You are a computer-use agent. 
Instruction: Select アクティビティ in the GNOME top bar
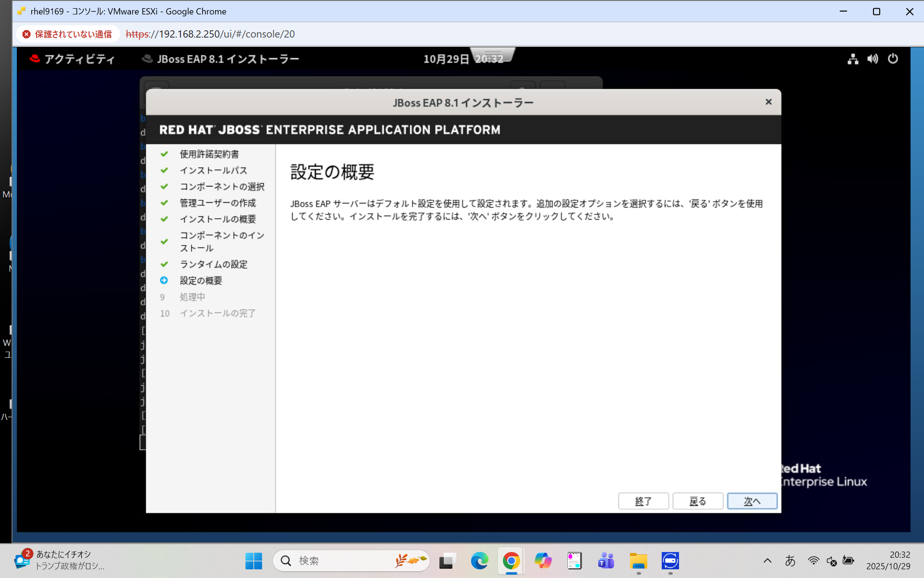[x=72, y=58]
